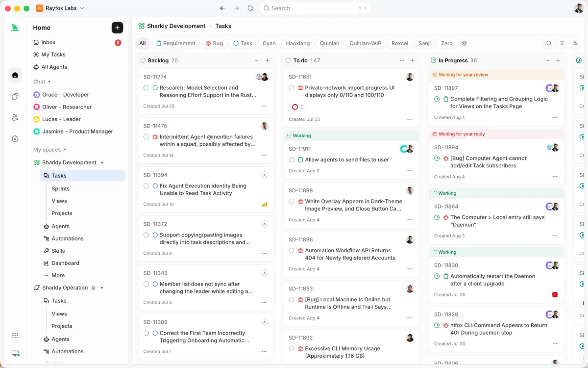Open the sub-task count badge on SD-11651
The width and height of the screenshot is (588, 368).
(x=298, y=106)
